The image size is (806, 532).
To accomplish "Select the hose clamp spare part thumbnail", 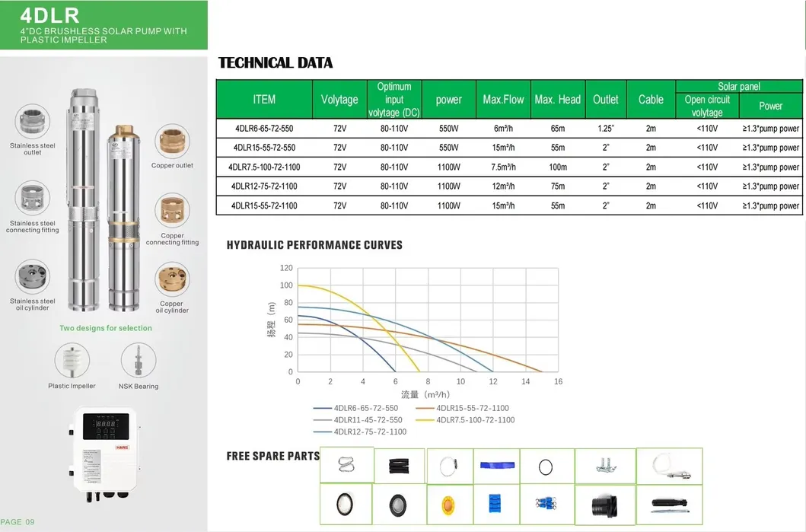I will (448, 465).
